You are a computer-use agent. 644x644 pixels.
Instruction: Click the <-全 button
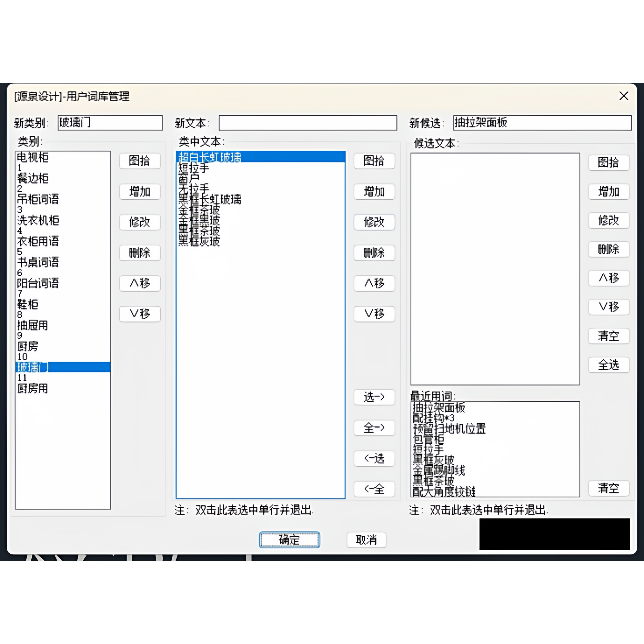click(374, 489)
